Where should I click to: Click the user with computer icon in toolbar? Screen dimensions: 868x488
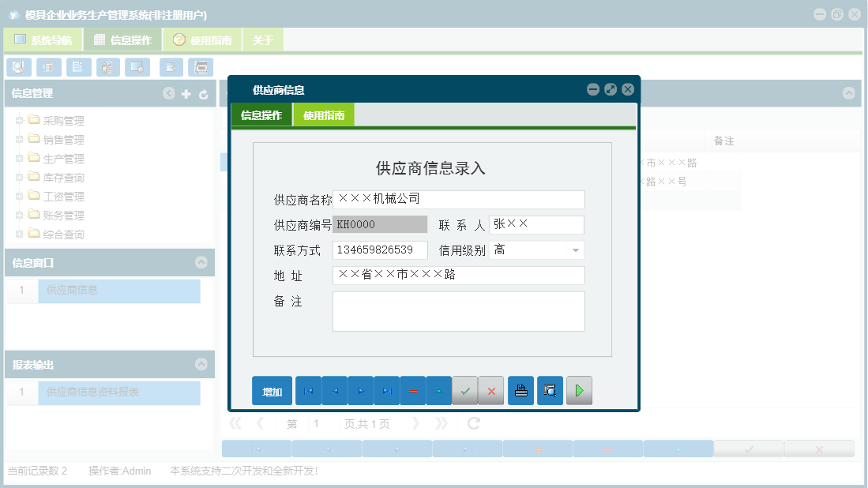(108, 67)
